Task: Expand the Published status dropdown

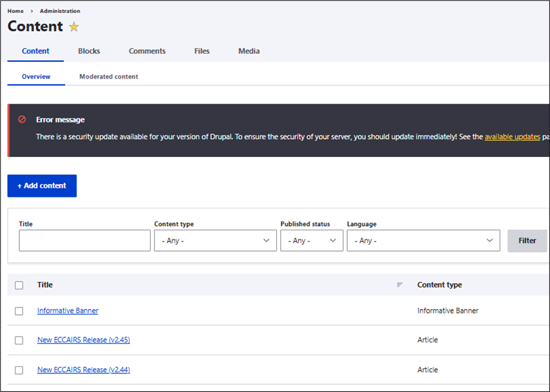Action: pyautogui.click(x=312, y=241)
